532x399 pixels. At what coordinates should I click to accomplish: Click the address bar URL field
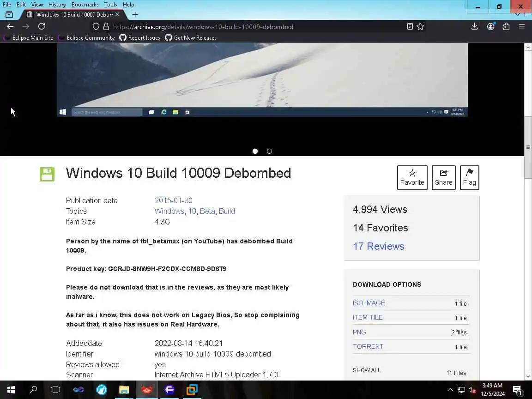[251, 27]
